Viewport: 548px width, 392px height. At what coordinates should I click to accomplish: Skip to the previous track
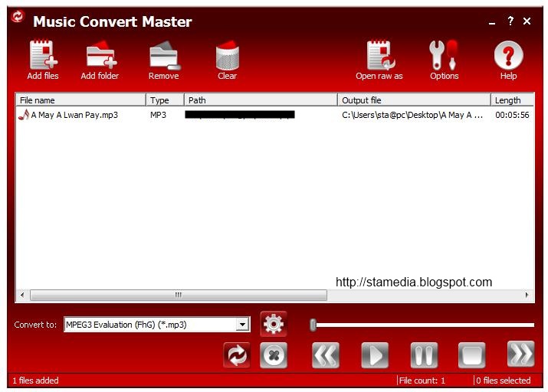click(x=326, y=355)
